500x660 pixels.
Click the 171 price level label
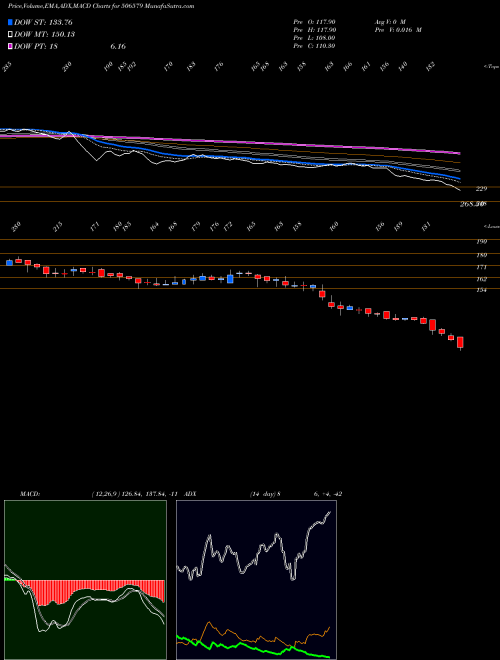(x=481, y=267)
